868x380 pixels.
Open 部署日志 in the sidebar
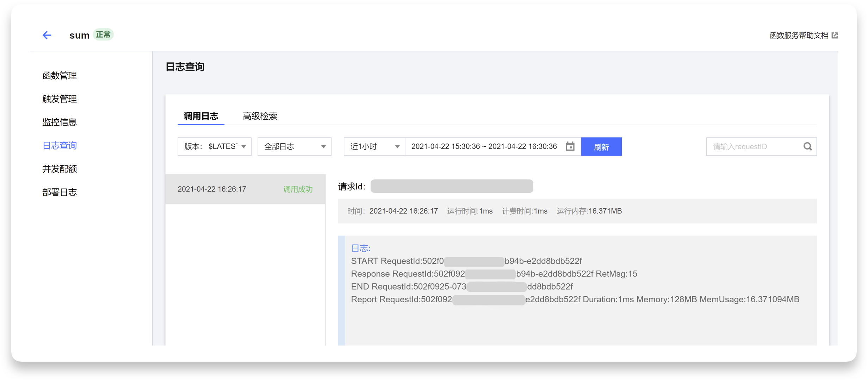coord(60,192)
